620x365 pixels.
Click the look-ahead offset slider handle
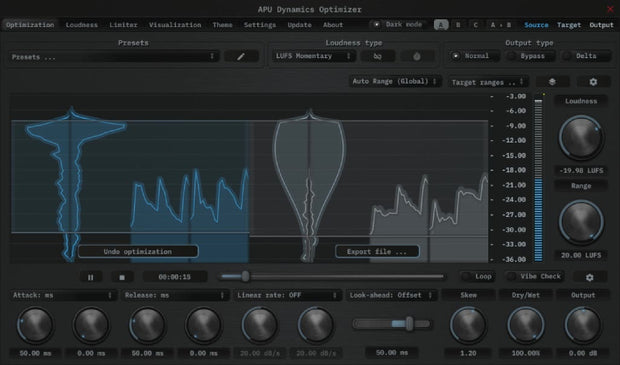[x=410, y=324]
